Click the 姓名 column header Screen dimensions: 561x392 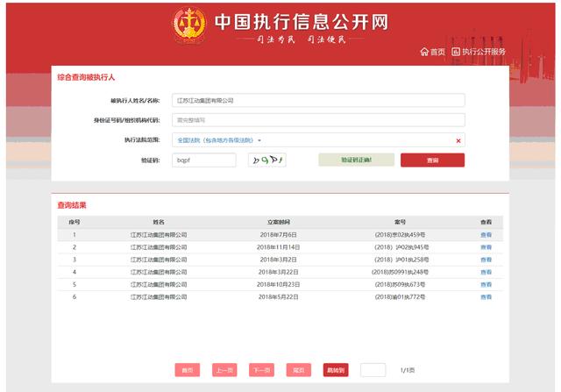[159, 222]
